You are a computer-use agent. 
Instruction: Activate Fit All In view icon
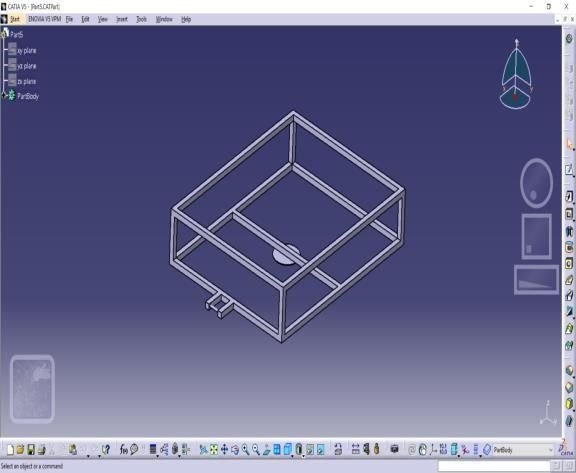point(213,449)
